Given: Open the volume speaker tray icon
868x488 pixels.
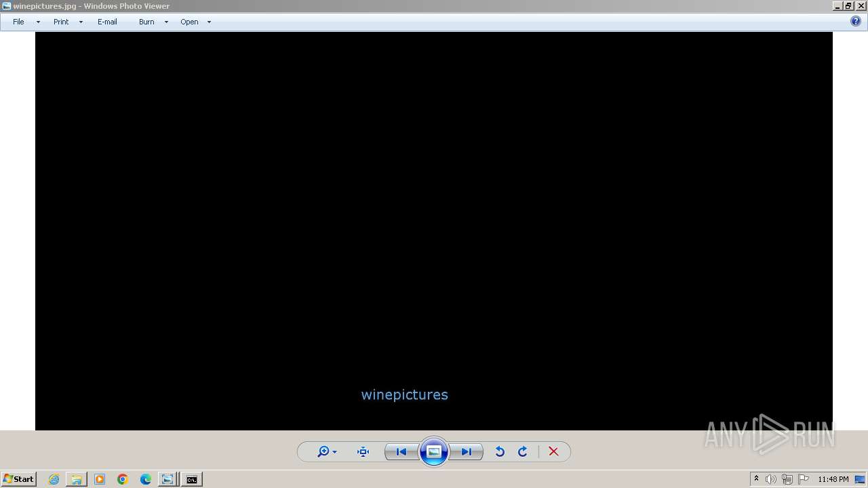Looking at the screenshot, I should click(x=771, y=479).
